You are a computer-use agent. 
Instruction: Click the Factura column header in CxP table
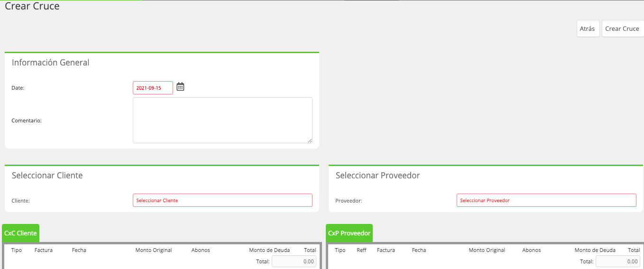(x=386, y=250)
